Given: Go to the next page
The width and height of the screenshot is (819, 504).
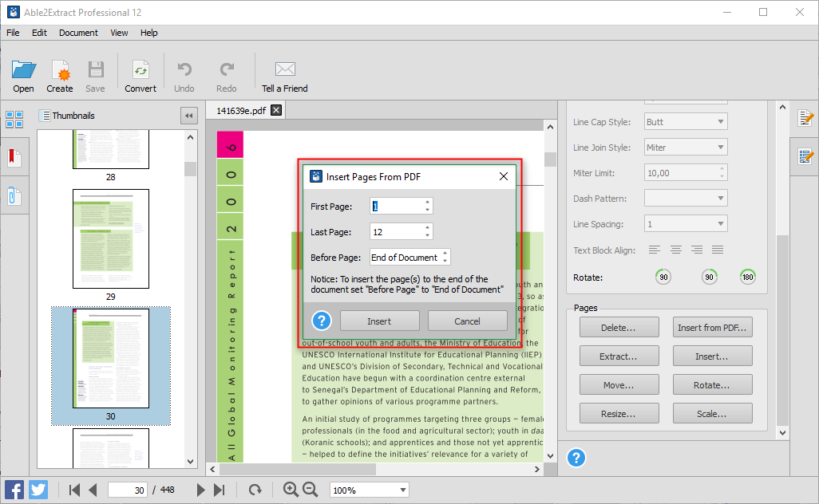Looking at the screenshot, I should pos(200,490).
